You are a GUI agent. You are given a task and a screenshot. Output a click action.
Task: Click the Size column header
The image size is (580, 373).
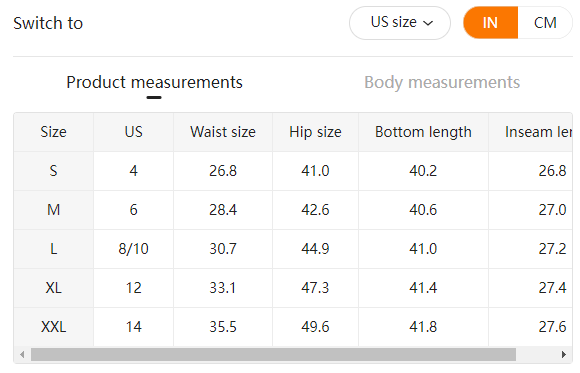pyautogui.click(x=54, y=132)
